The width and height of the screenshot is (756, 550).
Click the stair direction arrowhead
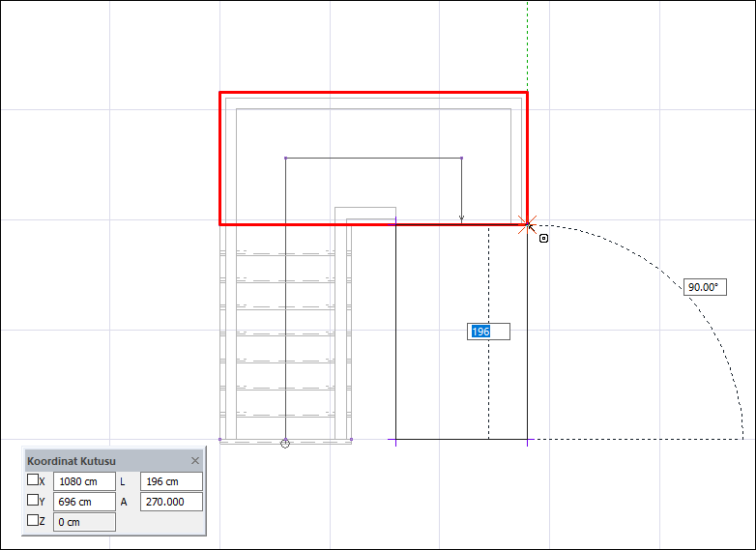point(461,218)
